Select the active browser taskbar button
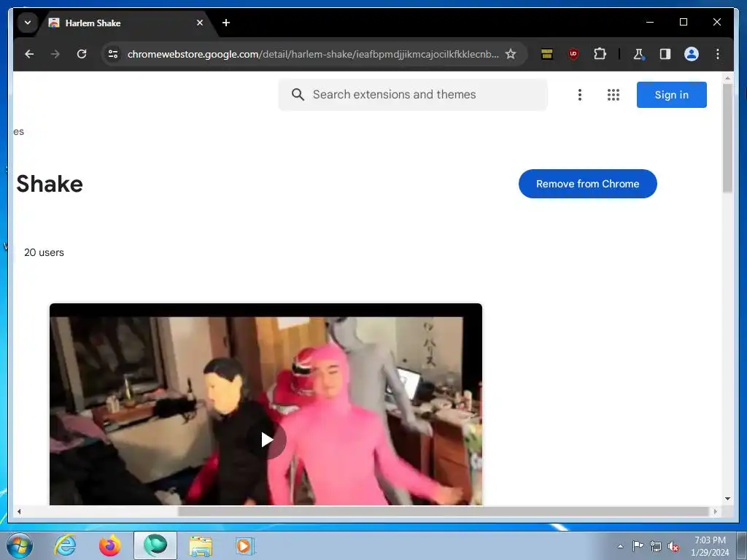The height and width of the screenshot is (560, 747). 155,545
